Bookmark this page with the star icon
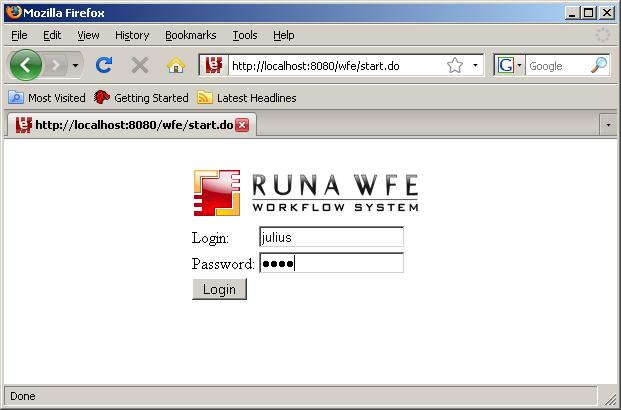The width and height of the screenshot is (621, 410). pos(455,65)
